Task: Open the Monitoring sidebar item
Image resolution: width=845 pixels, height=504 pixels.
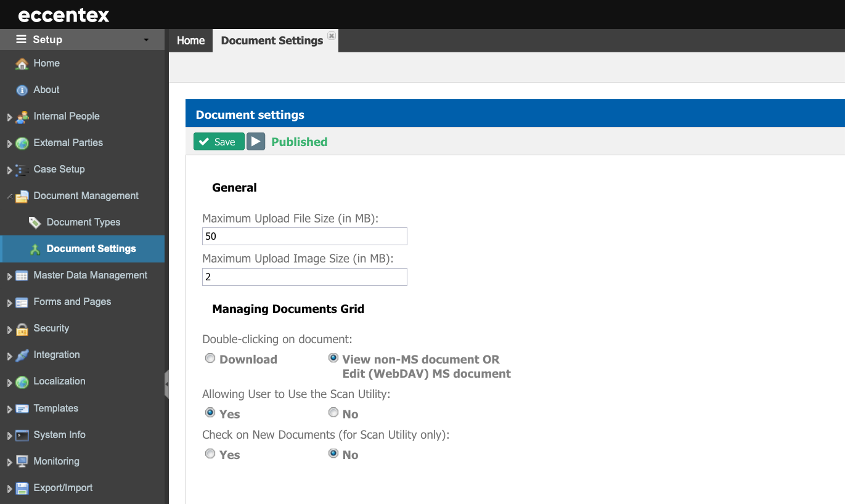Action: [56, 461]
